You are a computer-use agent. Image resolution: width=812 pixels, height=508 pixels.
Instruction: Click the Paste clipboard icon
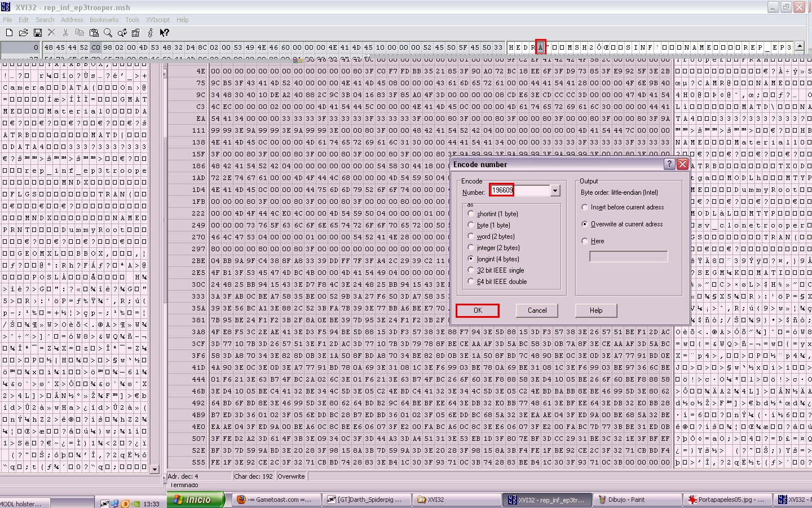coord(94,33)
